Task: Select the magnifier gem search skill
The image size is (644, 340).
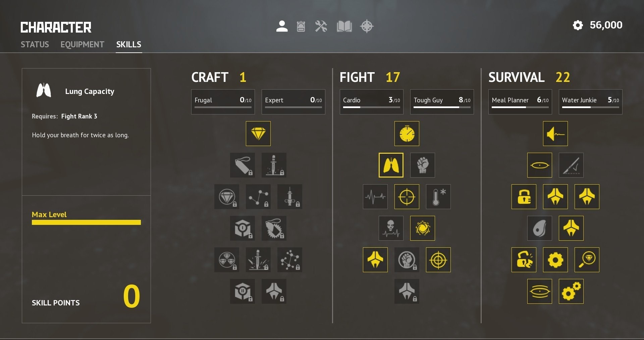Action: pyautogui.click(x=587, y=260)
